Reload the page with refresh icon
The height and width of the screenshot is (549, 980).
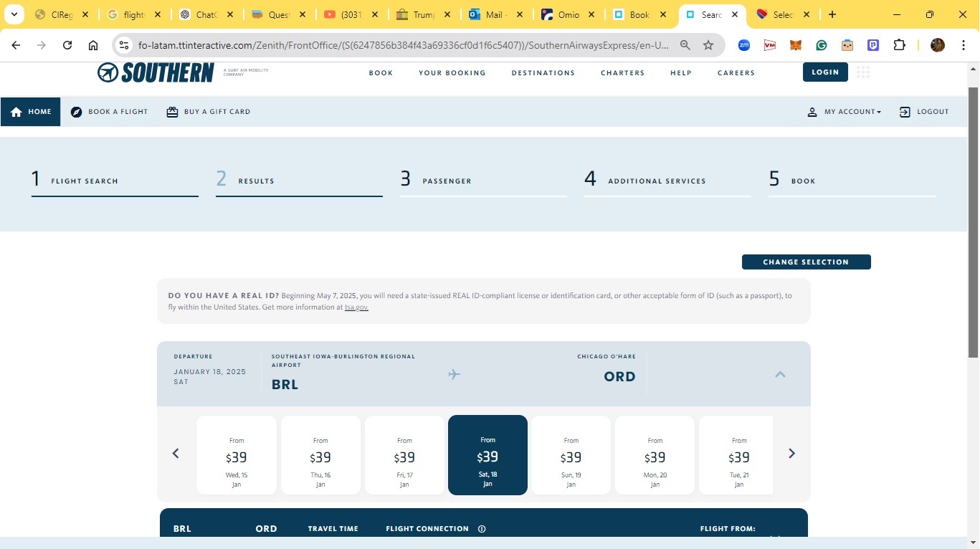[67, 45]
